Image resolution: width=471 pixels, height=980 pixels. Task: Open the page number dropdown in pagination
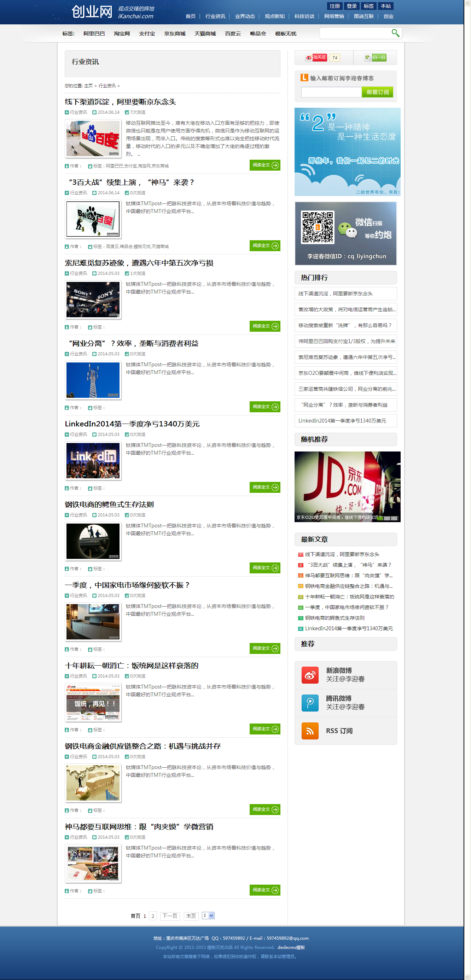(208, 915)
